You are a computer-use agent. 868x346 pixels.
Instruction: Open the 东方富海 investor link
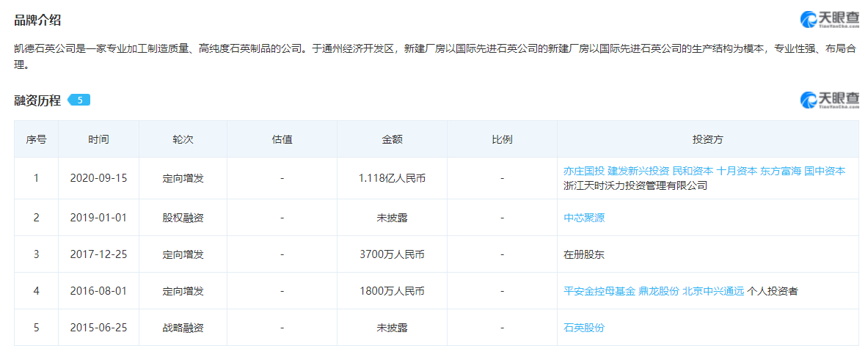pyautogui.click(x=780, y=171)
